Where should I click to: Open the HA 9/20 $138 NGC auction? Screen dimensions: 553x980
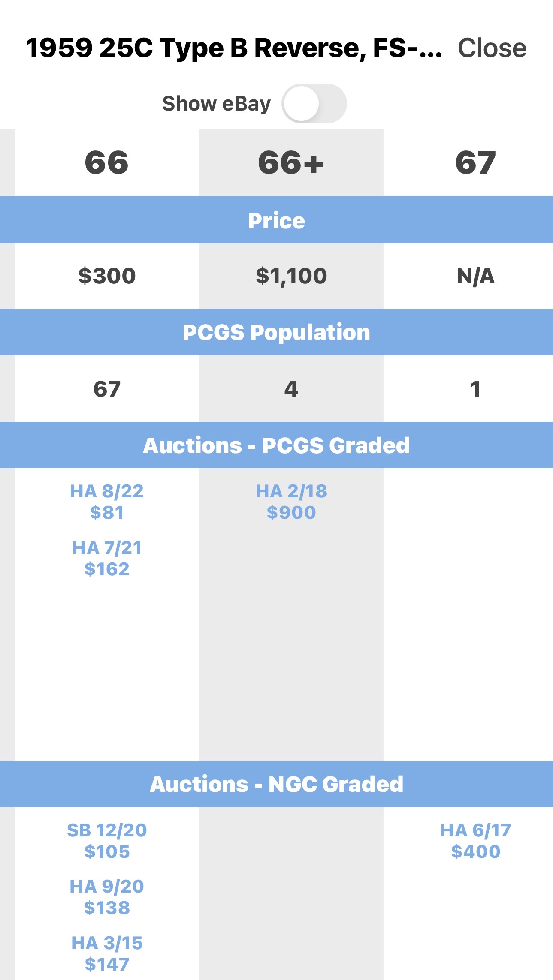pyautogui.click(x=107, y=897)
